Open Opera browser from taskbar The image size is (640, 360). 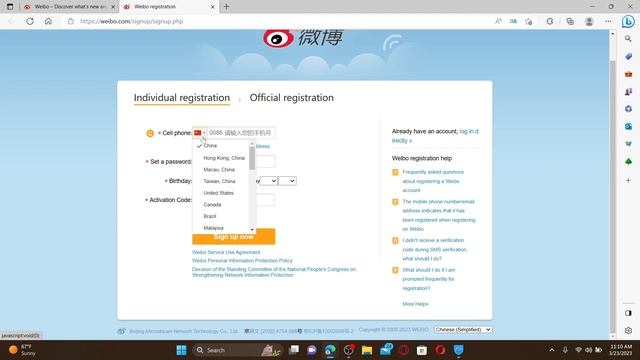(x=440, y=350)
